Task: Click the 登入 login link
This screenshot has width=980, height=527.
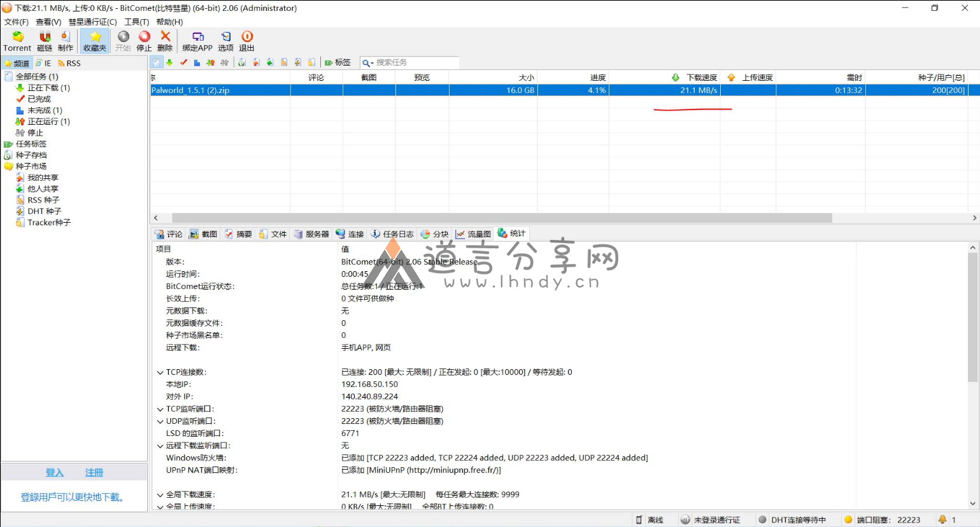Action: pos(55,473)
